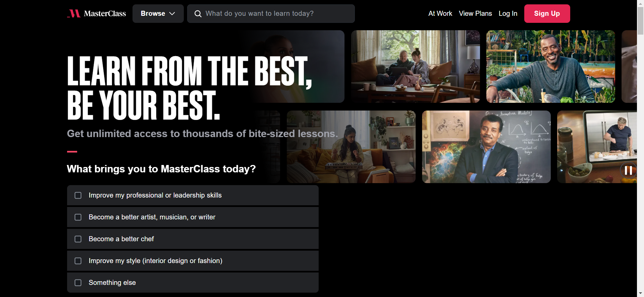Check the Something else option

tap(78, 283)
